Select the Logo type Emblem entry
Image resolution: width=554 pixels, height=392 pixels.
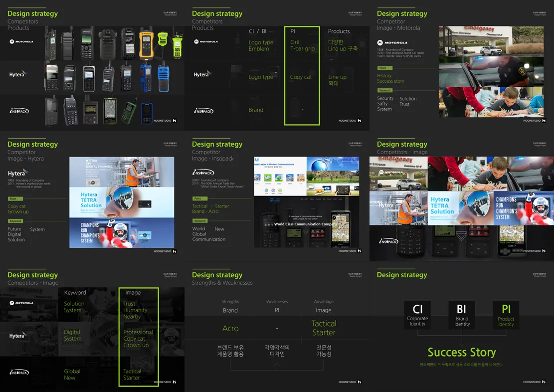point(261,45)
